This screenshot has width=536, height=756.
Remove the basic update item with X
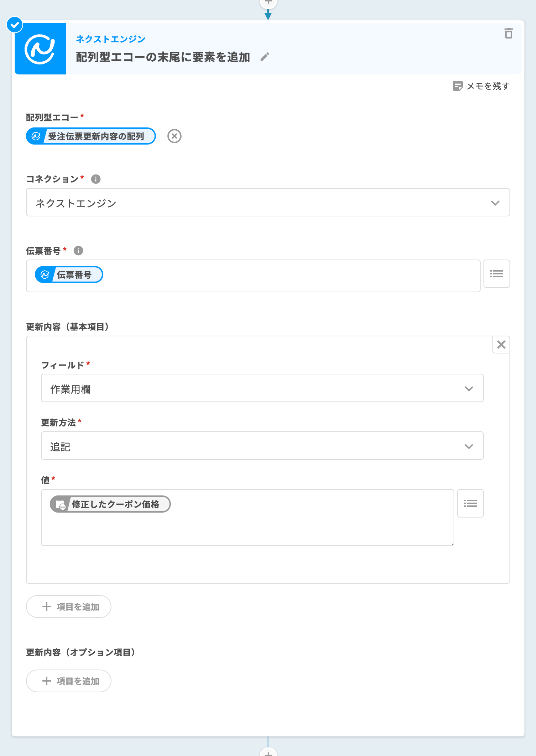[x=501, y=344]
